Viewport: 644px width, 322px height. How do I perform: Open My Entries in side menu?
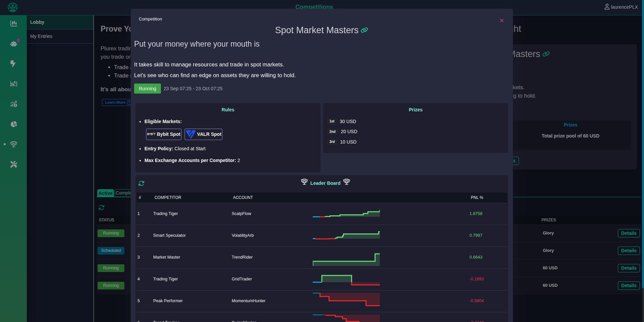(41, 36)
